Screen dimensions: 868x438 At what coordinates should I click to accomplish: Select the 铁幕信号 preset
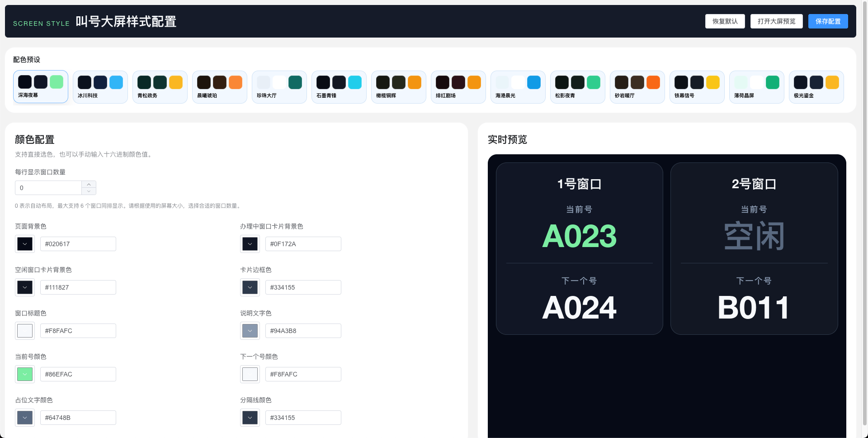click(697, 87)
